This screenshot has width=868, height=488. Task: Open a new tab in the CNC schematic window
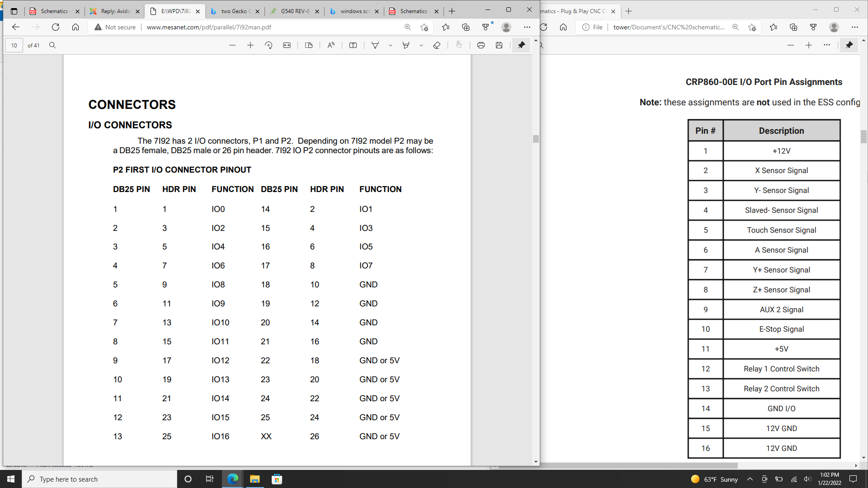click(629, 11)
